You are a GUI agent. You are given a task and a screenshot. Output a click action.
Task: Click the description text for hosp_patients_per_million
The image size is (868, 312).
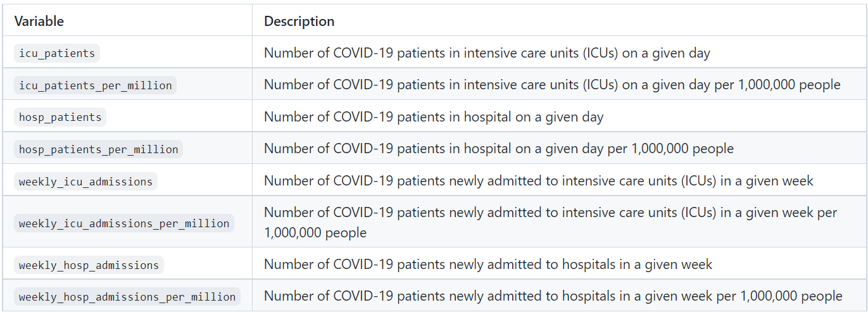click(499, 149)
